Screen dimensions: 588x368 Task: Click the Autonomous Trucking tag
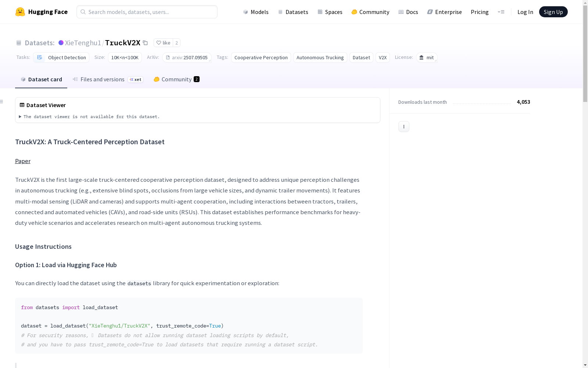(x=320, y=57)
